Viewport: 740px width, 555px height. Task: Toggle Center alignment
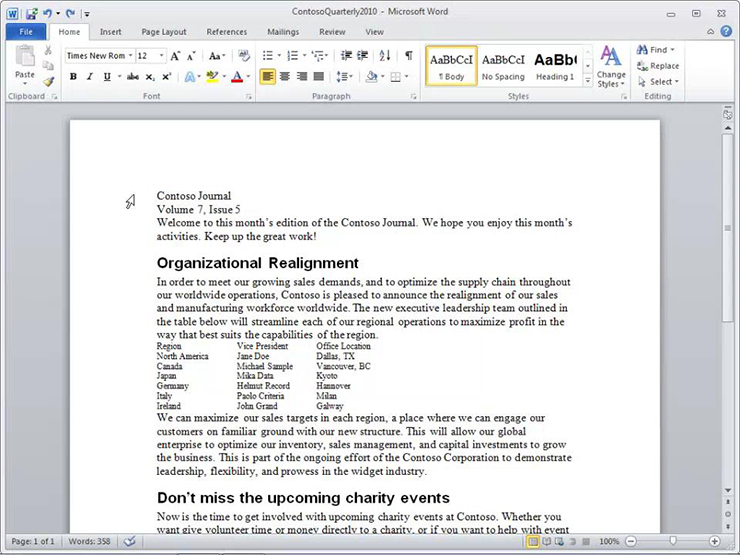pos(285,76)
